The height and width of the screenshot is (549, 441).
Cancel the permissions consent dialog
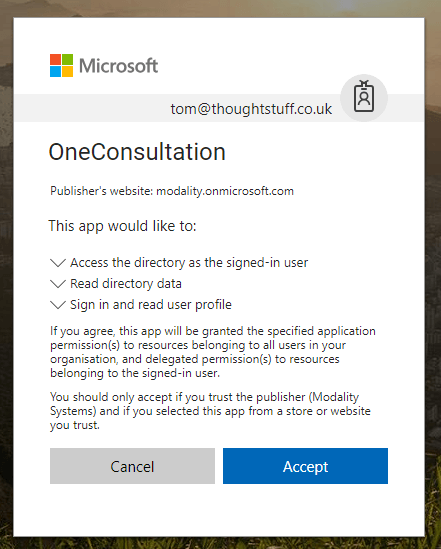point(132,466)
